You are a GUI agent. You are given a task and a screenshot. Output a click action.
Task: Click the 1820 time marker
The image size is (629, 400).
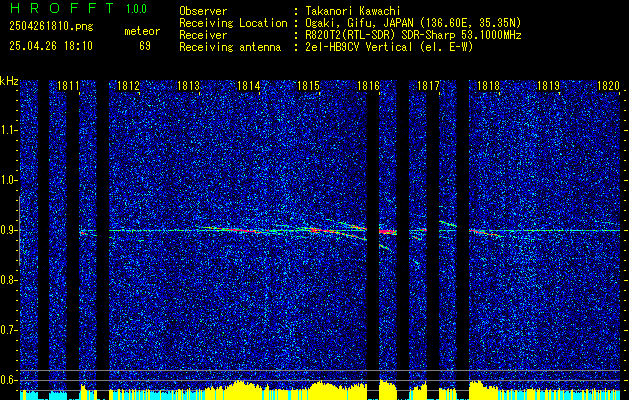tap(609, 86)
